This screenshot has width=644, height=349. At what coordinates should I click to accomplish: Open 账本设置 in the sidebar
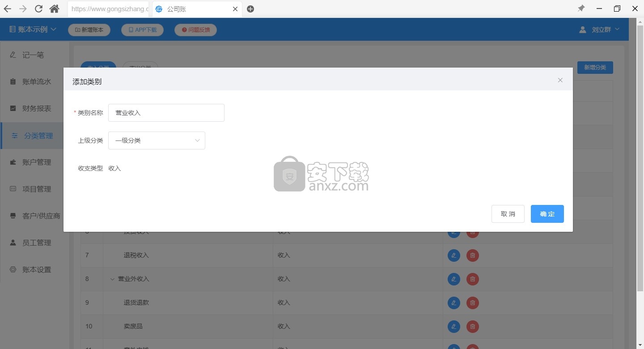pyautogui.click(x=35, y=269)
